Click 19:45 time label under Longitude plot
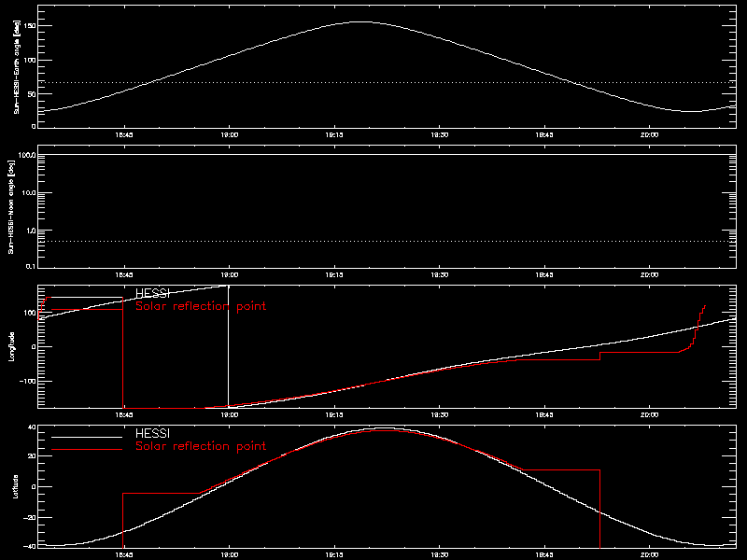Screen dimensions: 747x560 tap(544, 414)
